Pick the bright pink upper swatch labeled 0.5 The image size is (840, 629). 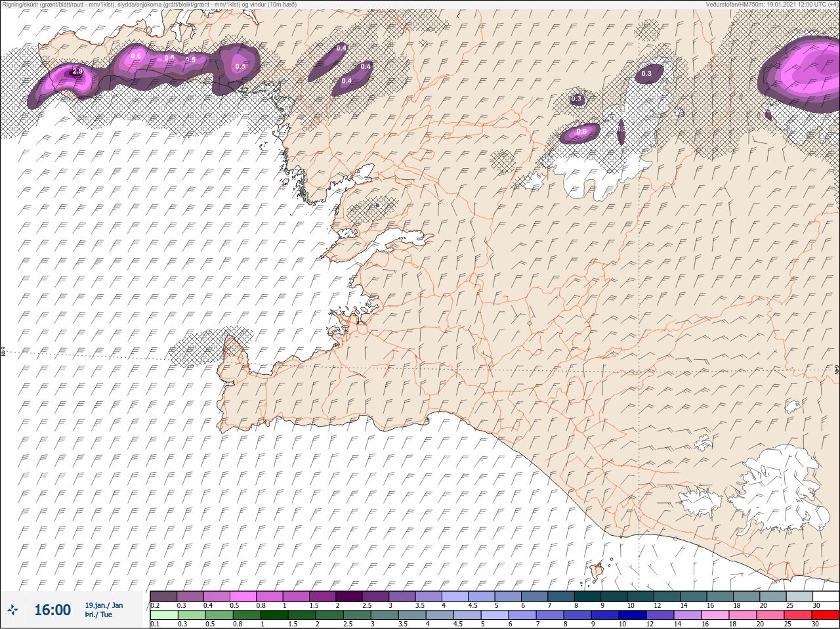coord(243,596)
